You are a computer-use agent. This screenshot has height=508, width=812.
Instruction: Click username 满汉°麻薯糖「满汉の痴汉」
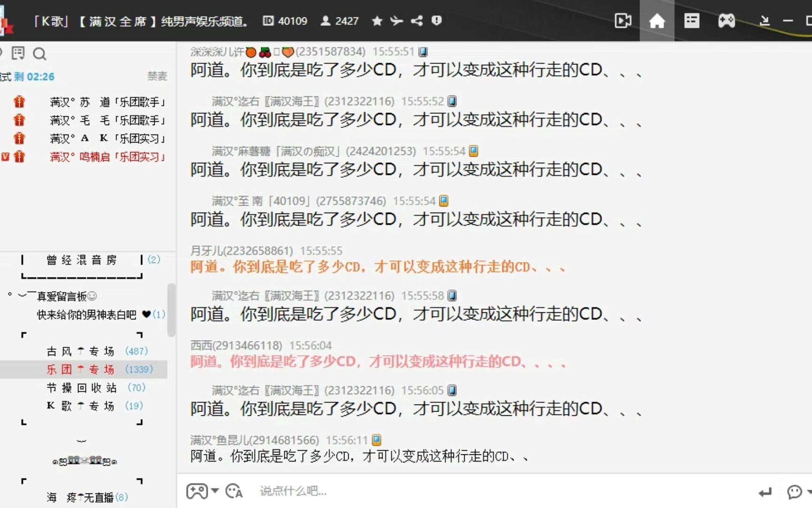click(x=313, y=151)
